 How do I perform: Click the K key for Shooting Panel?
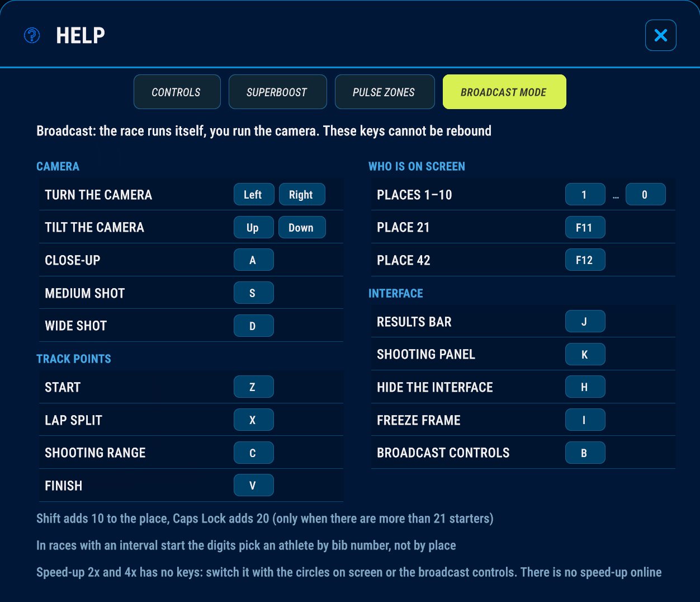[585, 354]
